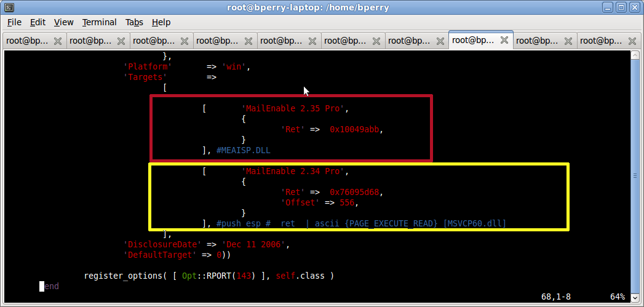644x307 pixels.
Task: Switch to the ninth terminal tab
Action: coord(544,41)
